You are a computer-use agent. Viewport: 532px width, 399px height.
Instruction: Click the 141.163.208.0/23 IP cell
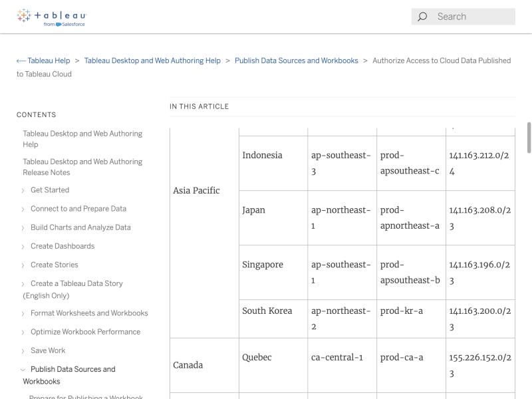click(480, 218)
